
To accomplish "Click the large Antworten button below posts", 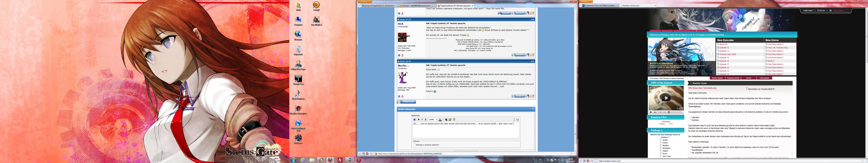I will click(x=406, y=102).
